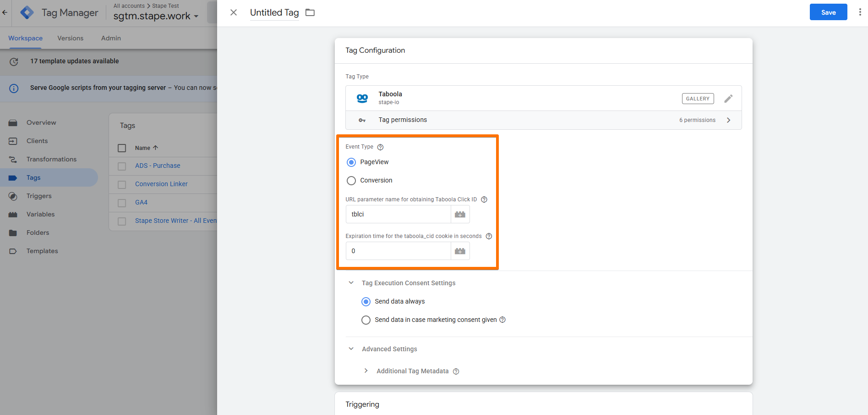
Task: Open help for marketing consent option
Action: [x=502, y=320]
